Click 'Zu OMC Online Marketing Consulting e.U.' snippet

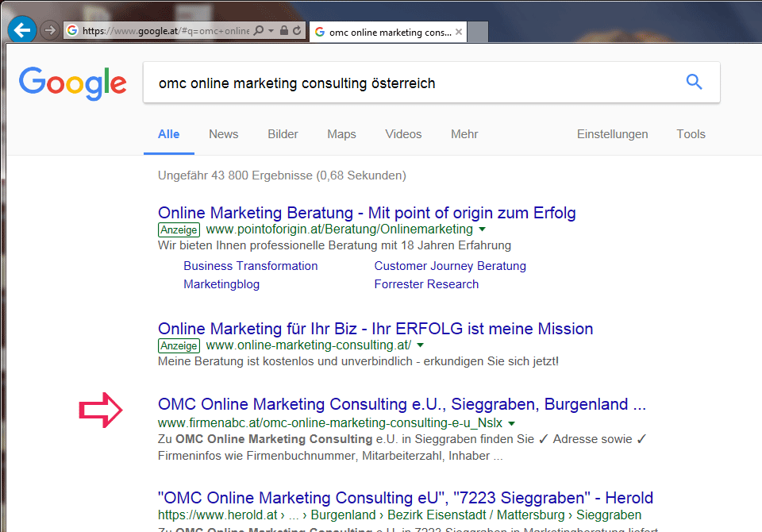pos(402,447)
